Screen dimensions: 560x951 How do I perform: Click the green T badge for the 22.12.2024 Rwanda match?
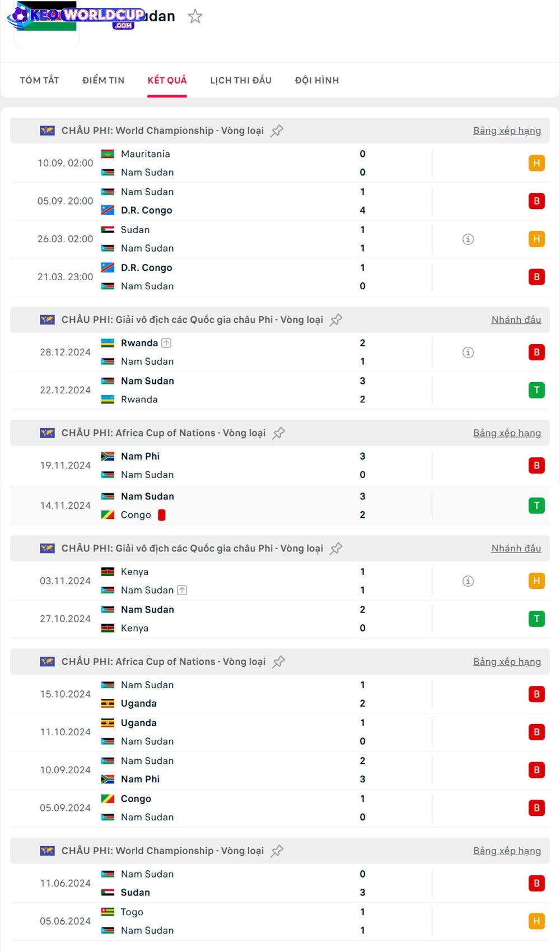point(536,390)
